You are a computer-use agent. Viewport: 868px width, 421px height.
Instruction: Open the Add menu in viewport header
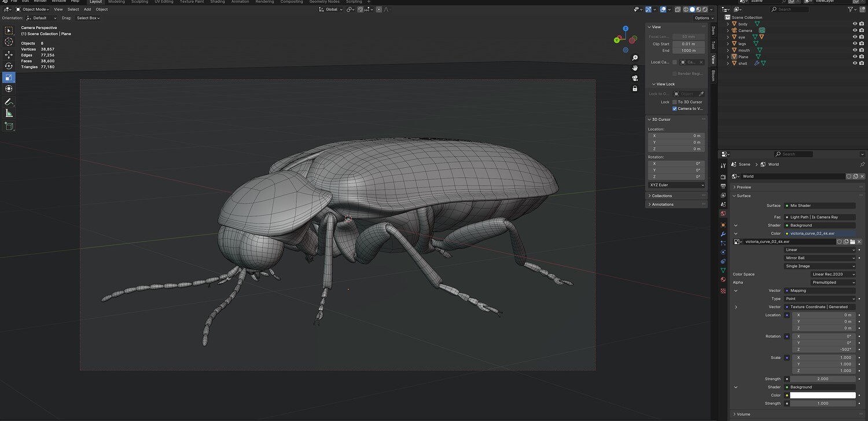[87, 9]
